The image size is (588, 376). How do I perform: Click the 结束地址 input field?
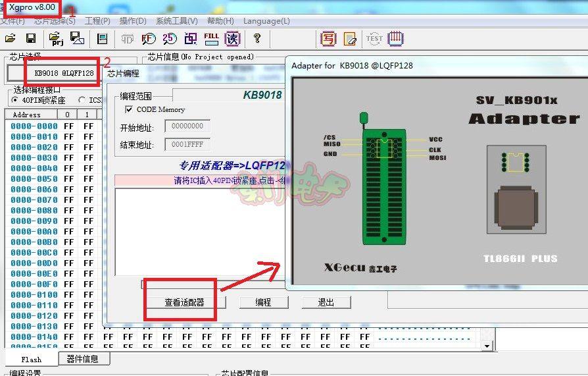point(187,144)
